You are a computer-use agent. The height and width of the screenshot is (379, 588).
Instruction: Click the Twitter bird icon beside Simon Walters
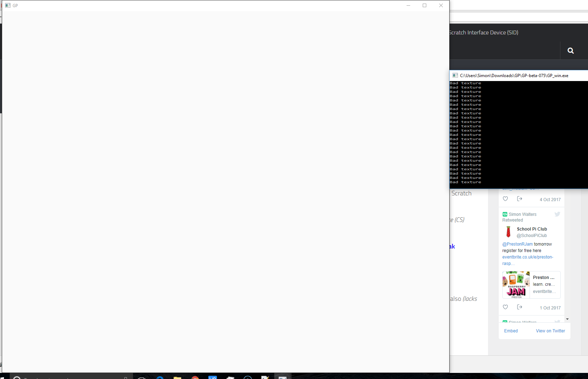pyautogui.click(x=557, y=214)
